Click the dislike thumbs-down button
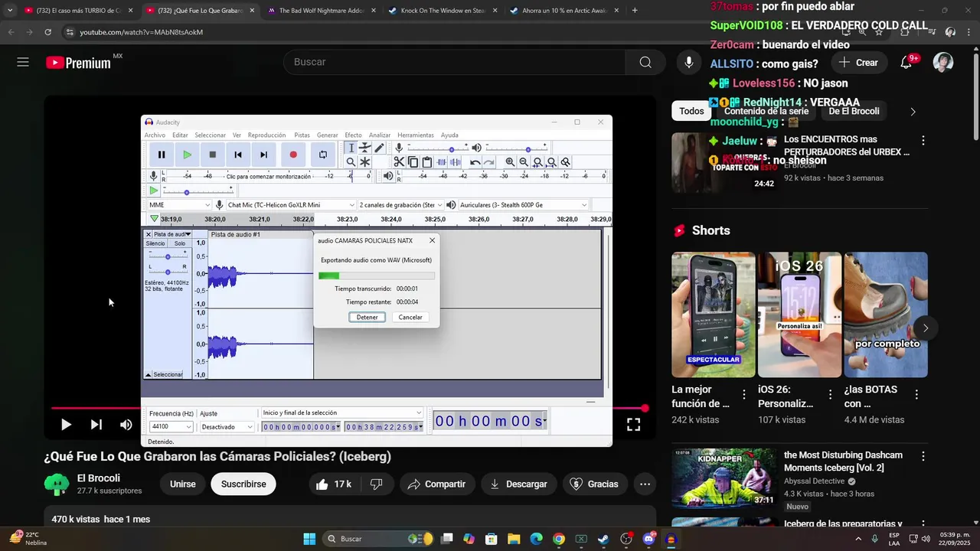This screenshot has width=980, height=551. point(376,484)
